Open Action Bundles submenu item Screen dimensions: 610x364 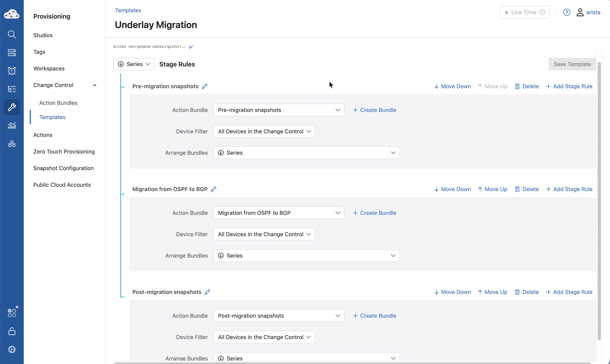click(58, 103)
